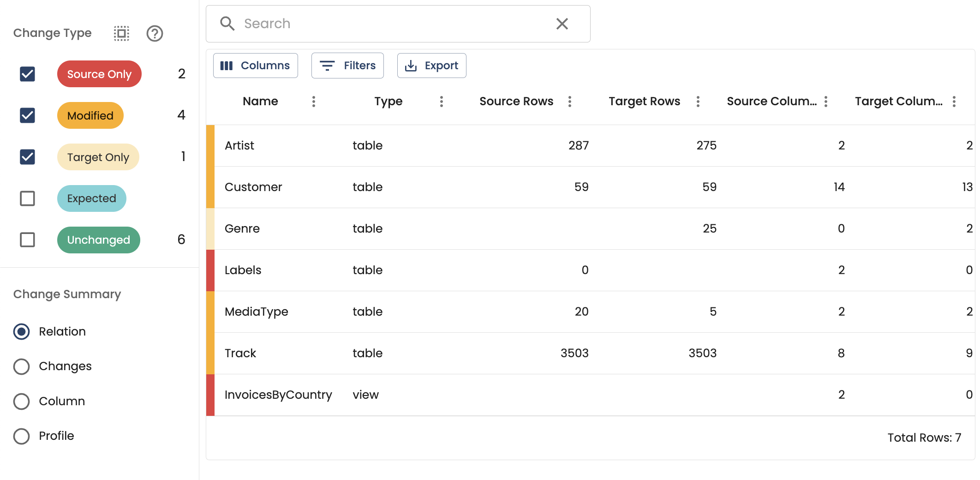Open the Name column menu dots
This screenshot has width=980, height=480.
click(314, 102)
